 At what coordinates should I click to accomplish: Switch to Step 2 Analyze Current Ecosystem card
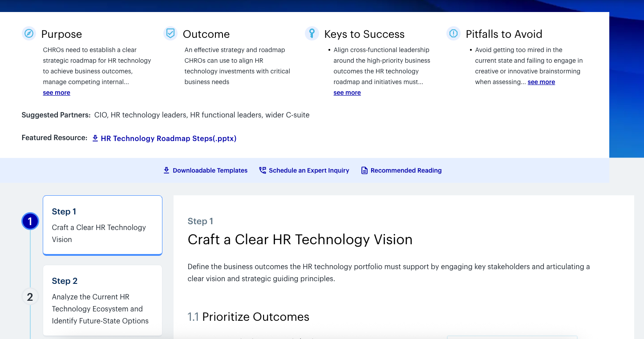[102, 300]
